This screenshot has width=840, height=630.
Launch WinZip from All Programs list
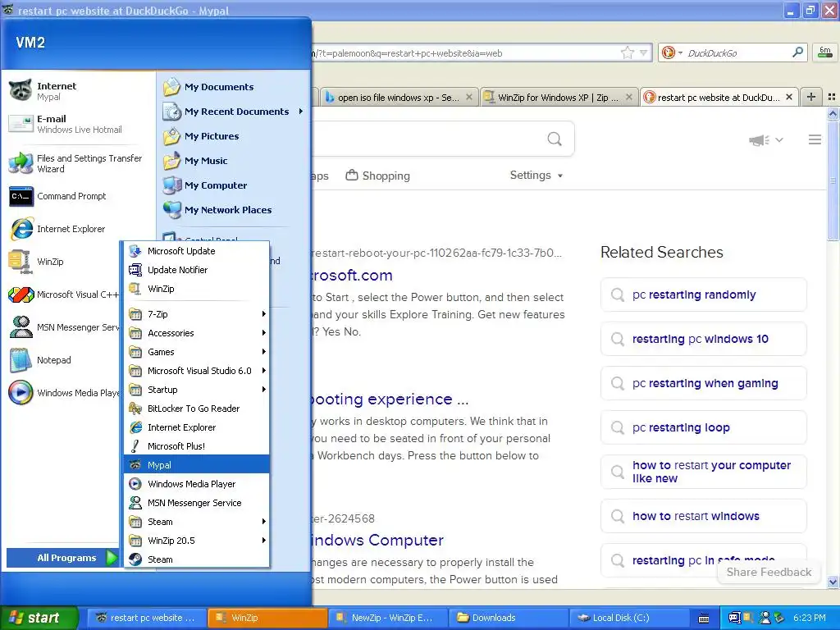197,288
